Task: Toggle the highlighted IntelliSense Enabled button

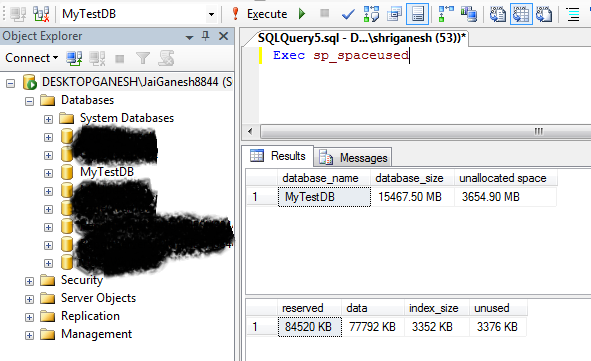Action: pos(418,14)
